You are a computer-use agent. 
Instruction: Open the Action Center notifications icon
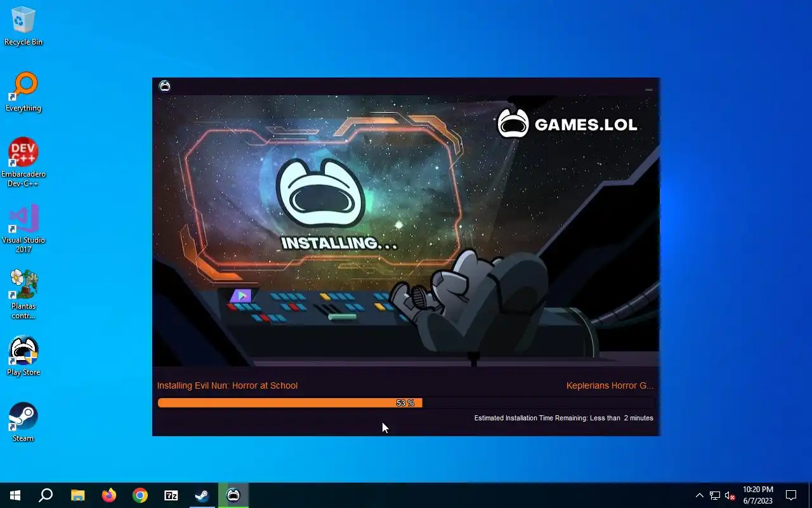791,495
